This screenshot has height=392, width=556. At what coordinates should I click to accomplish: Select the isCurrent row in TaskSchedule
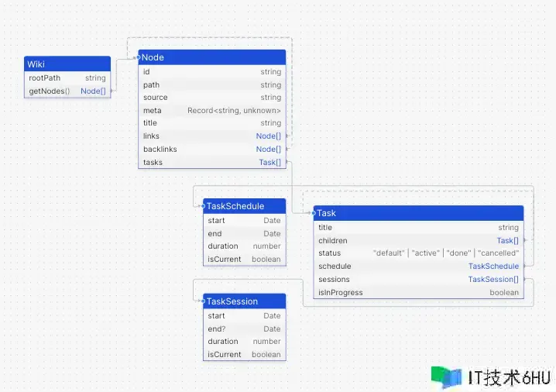coord(244,260)
